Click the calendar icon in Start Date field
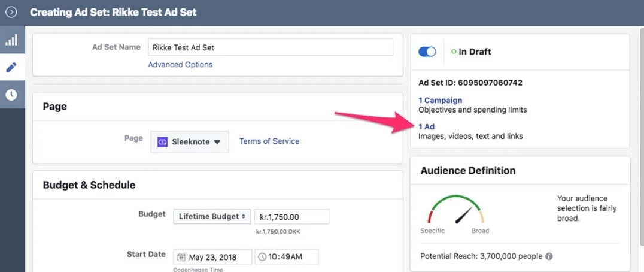 click(x=181, y=258)
